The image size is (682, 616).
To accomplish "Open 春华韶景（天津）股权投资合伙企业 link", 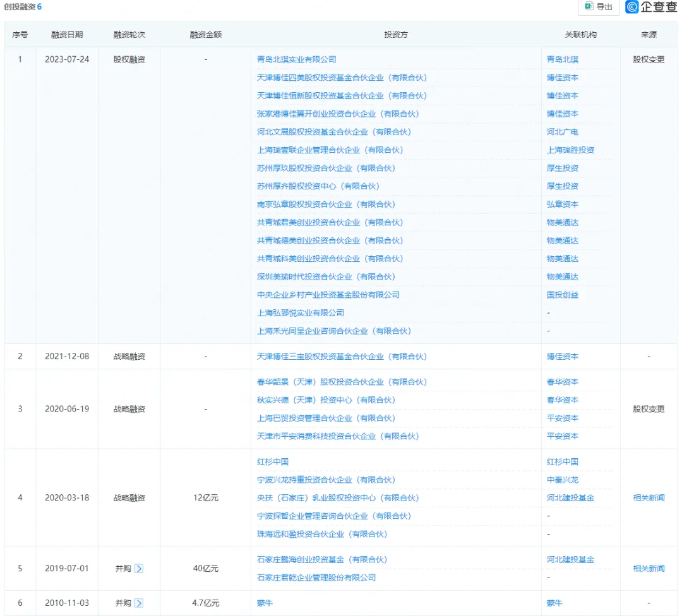I will pos(342,382).
